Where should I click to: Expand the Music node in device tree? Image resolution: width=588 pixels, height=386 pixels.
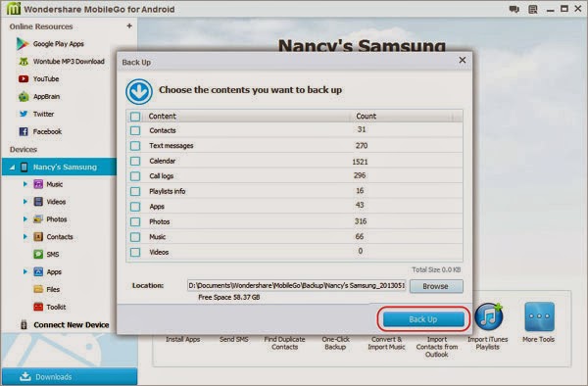pos(25,184)
